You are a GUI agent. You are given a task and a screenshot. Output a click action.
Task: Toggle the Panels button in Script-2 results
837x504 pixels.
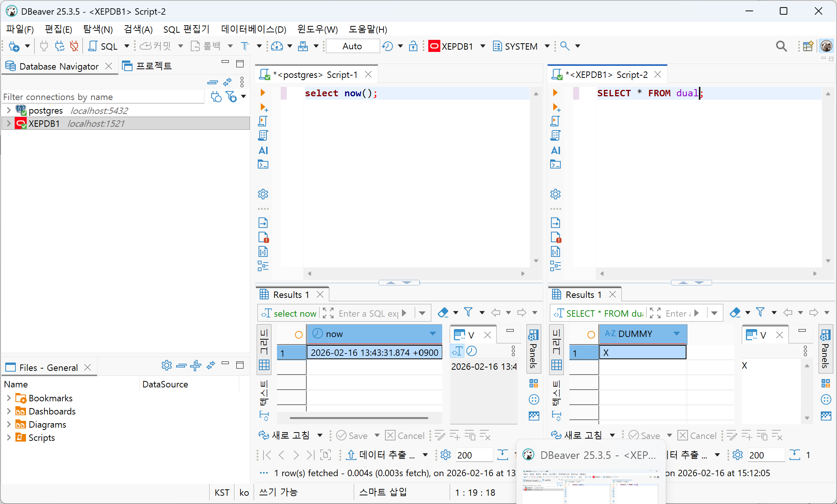(x=826, y=349)
